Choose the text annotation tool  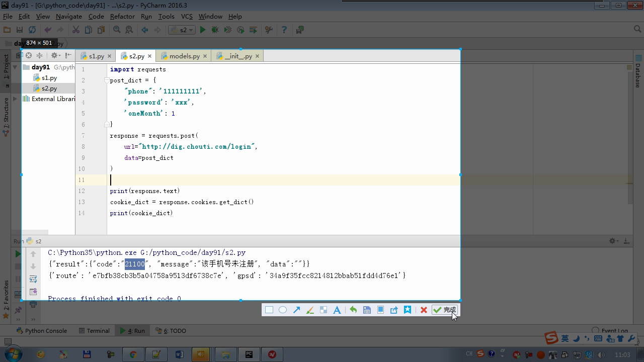point(337,310)
